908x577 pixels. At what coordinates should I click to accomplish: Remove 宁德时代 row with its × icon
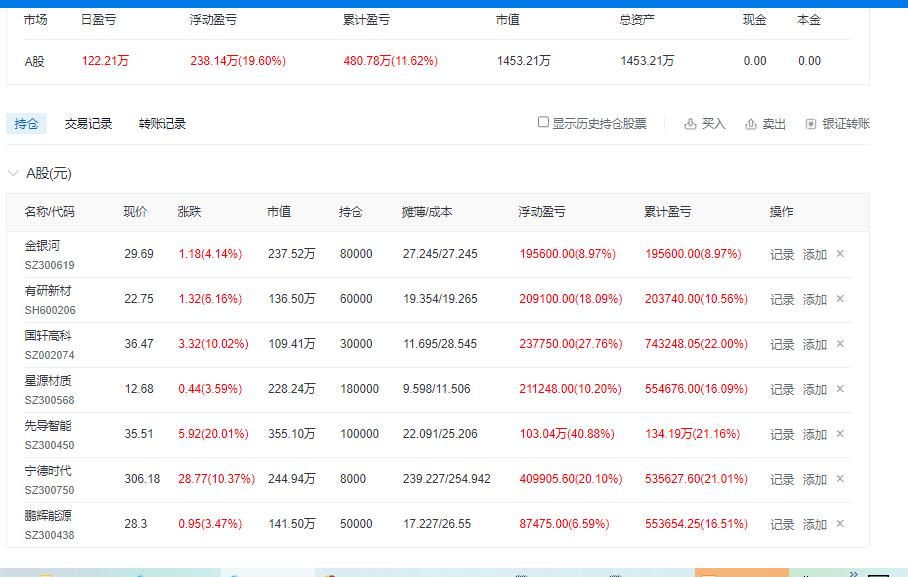click(x=840, y=479)
